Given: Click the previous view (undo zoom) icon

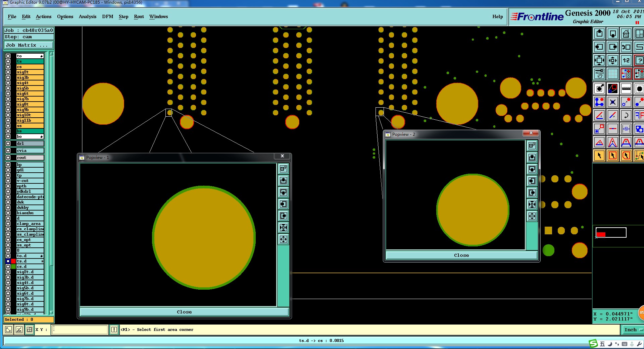Looking at the screenshot, I should click(626, 47).
